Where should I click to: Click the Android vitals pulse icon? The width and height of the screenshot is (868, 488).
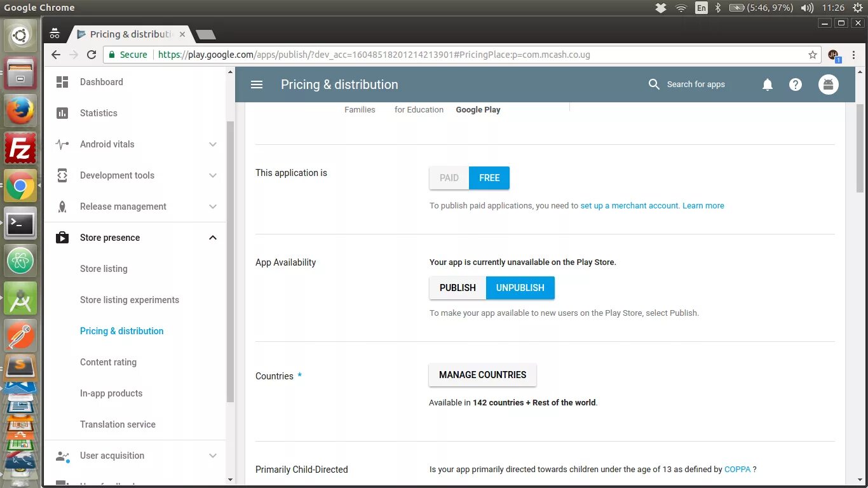click(62, 144)
